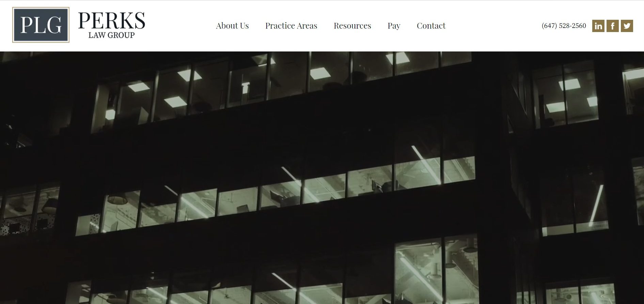
Task: Open the firm's LinkedIn page icon
Action: click(x=598, y=26)
